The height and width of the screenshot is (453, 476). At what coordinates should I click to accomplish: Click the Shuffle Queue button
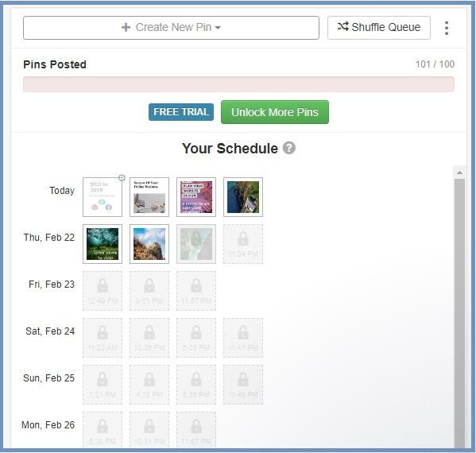(x=379, y=28)
